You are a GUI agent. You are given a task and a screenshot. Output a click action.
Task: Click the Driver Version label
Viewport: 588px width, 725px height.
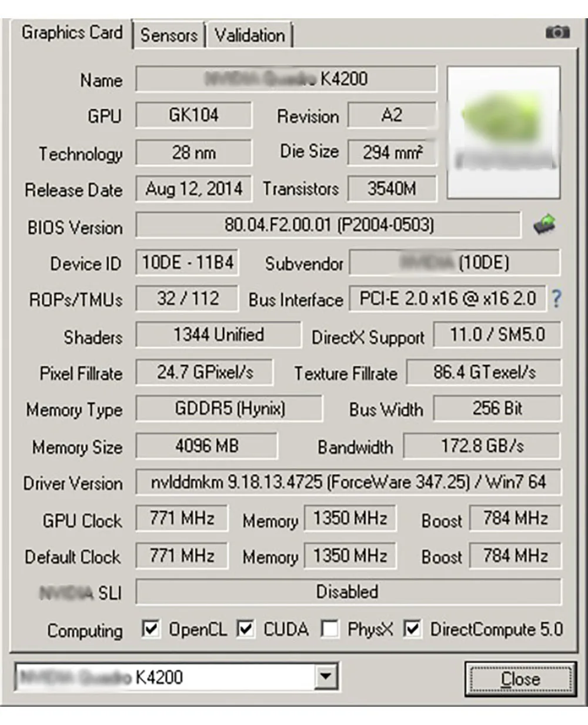point(73,484)
